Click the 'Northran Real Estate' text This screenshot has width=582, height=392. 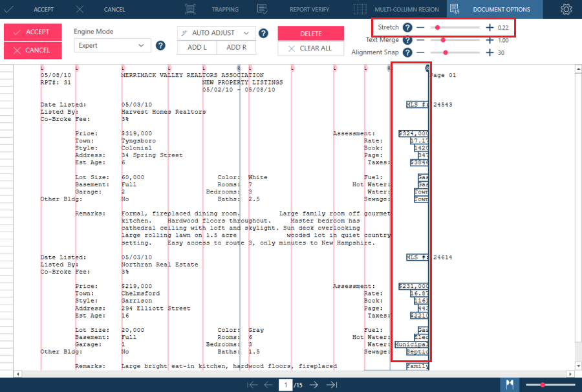pyautogui.click(x=160, y=265)
